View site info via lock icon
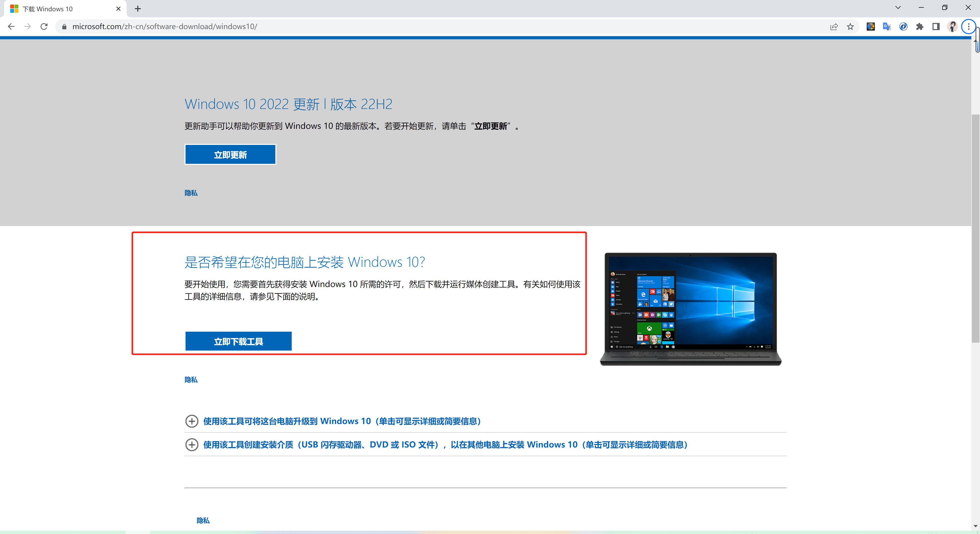The width and height of the screenshot is (980, 534). coord(64,26)
